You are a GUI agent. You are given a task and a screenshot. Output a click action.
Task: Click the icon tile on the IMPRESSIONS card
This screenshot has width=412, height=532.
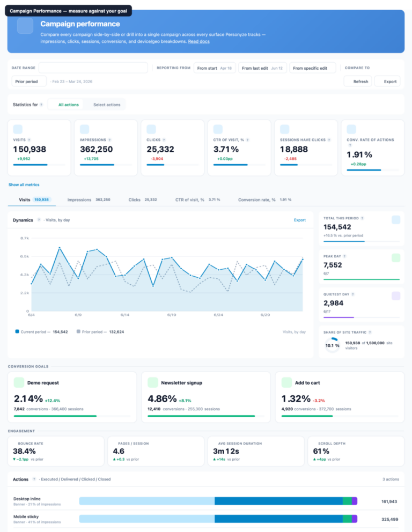pyautogui.click(x=85, y=129)
